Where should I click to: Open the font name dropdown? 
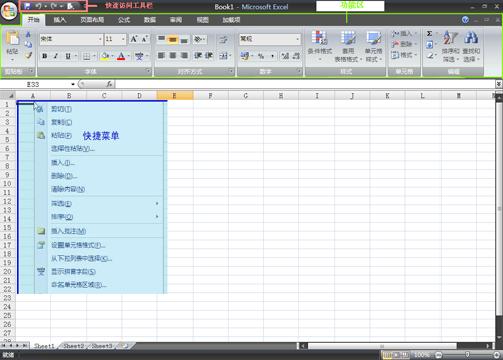pyautogui.click(x=100, y=39)
